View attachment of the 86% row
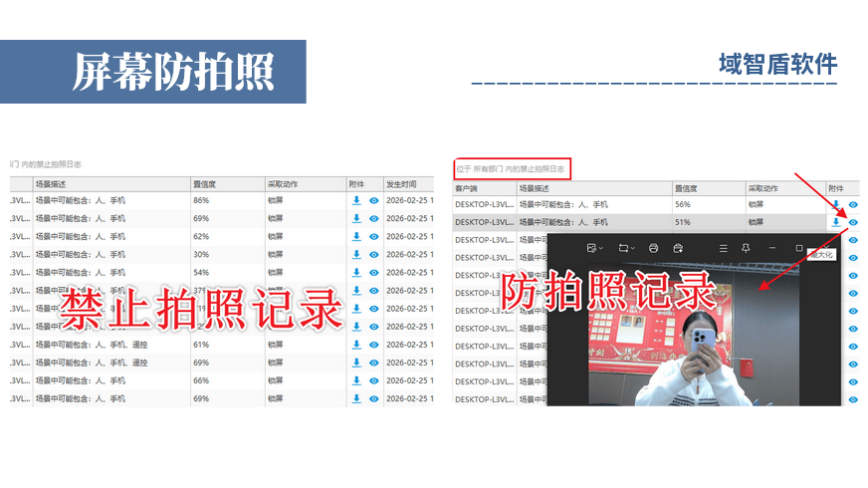Screen dimensions: 868x488 [x=374, y=200]
